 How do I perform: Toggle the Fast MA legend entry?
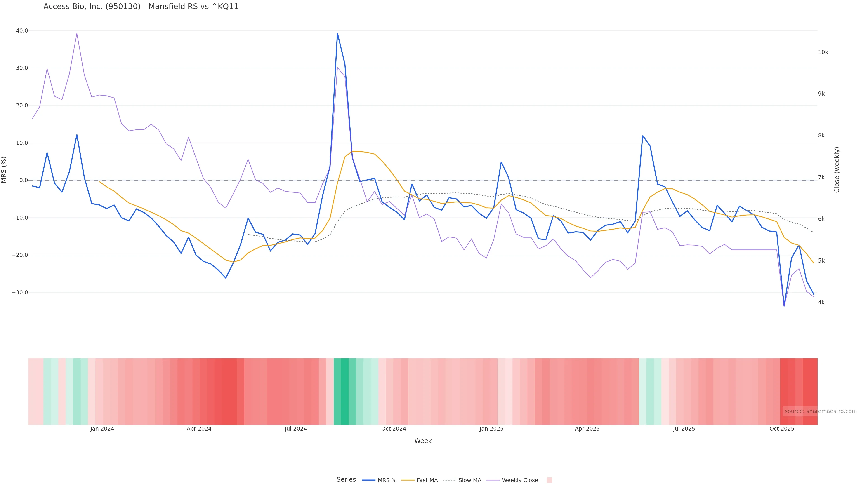coord(427,480)
